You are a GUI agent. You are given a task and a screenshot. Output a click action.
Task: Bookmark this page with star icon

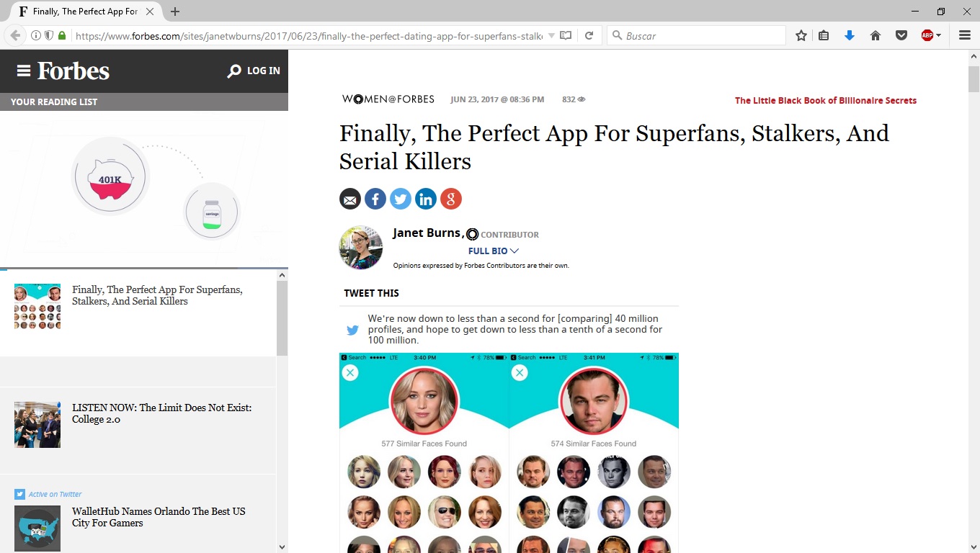click(801, 35)
